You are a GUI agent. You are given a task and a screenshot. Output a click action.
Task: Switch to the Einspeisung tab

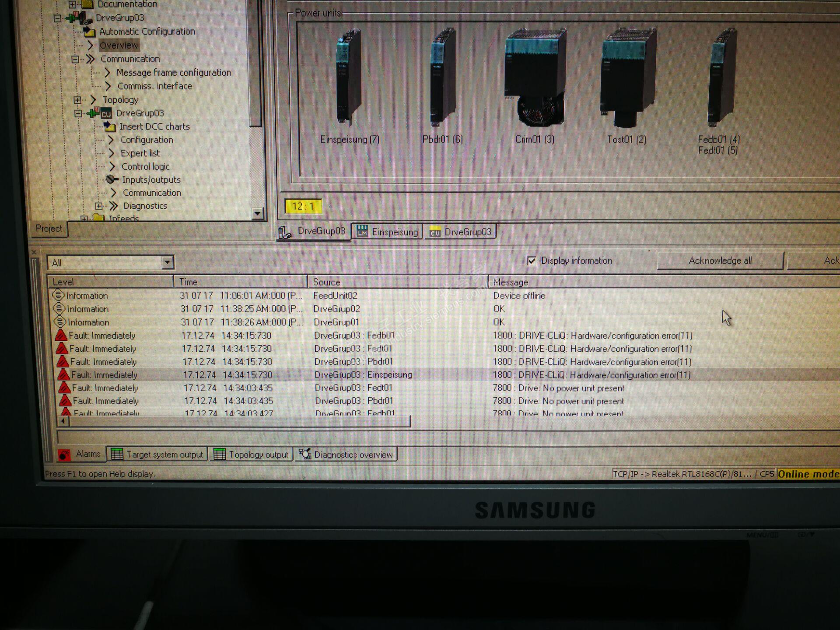point(387,232)
